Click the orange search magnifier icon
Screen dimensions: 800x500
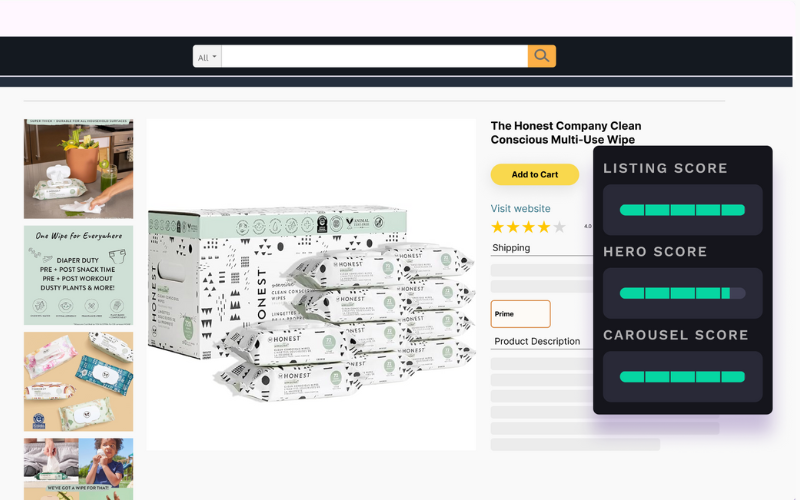542,56
